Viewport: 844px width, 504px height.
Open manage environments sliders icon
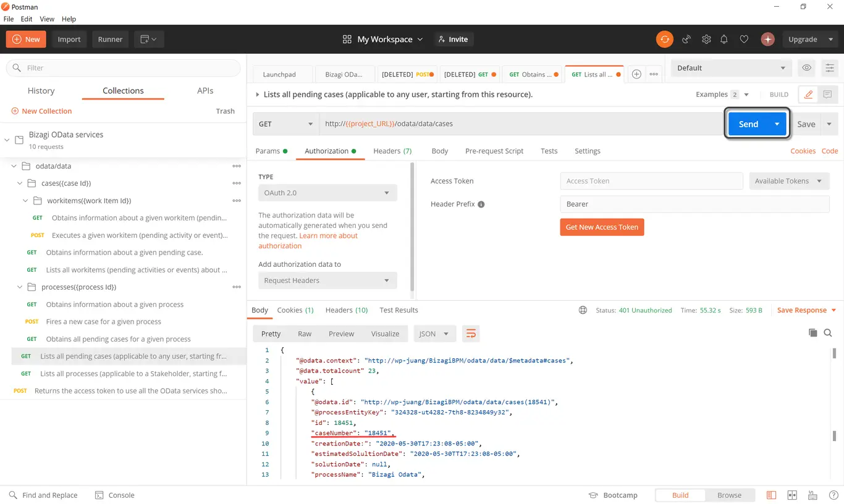click(830, 68)
